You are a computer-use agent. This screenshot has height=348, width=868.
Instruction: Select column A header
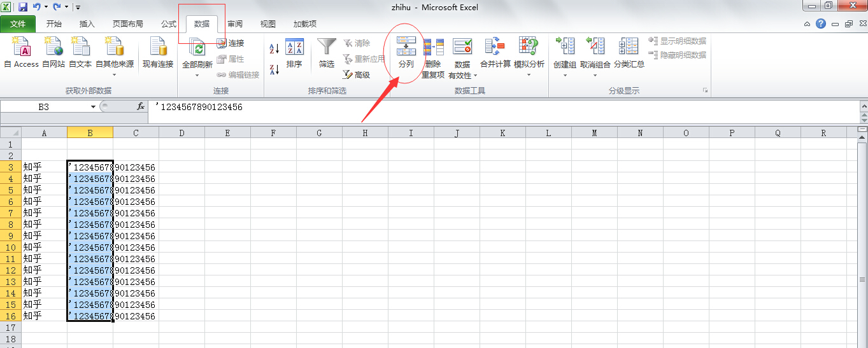tap(45, 133)
